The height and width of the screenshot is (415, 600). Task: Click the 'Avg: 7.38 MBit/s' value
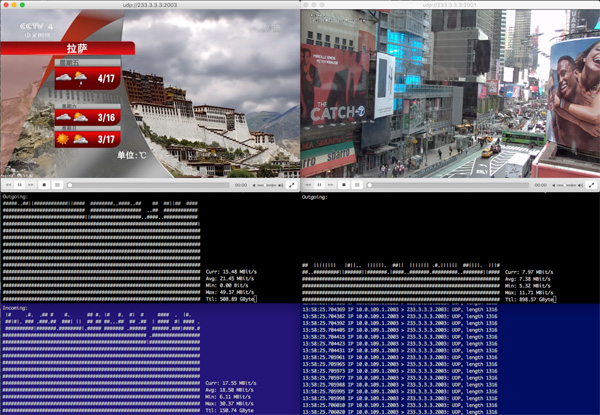[527, 279]
